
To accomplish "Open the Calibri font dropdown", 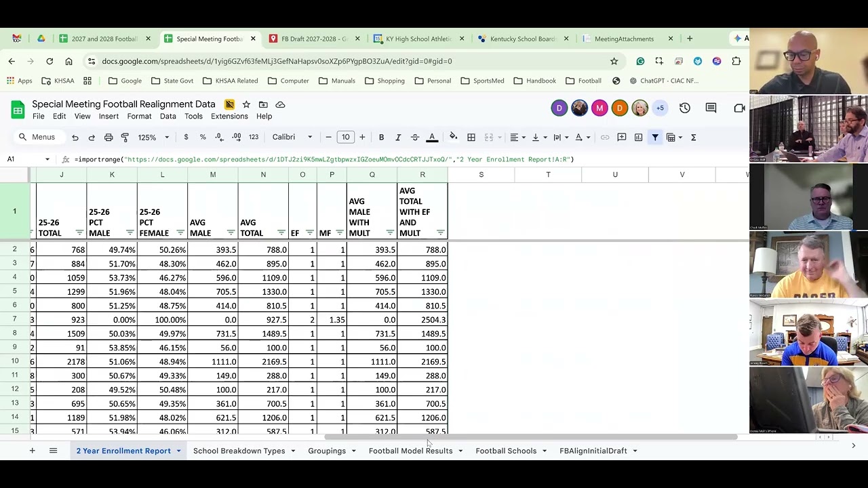I will coord(292,137).
